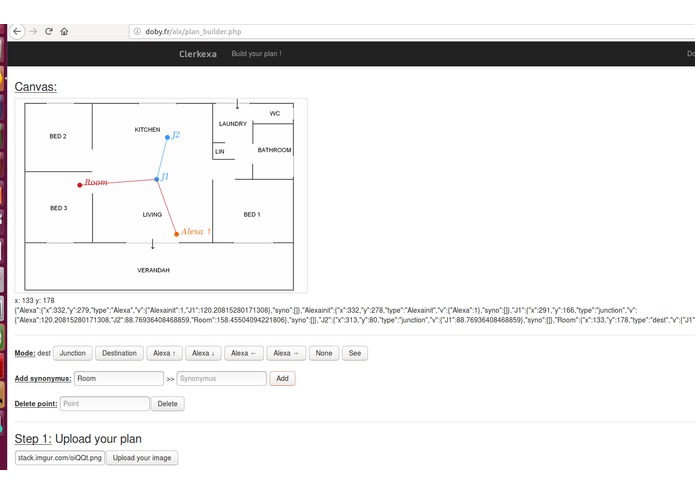
Task: Focus the synonym source field containing Room
Action: tap(119, 378)
